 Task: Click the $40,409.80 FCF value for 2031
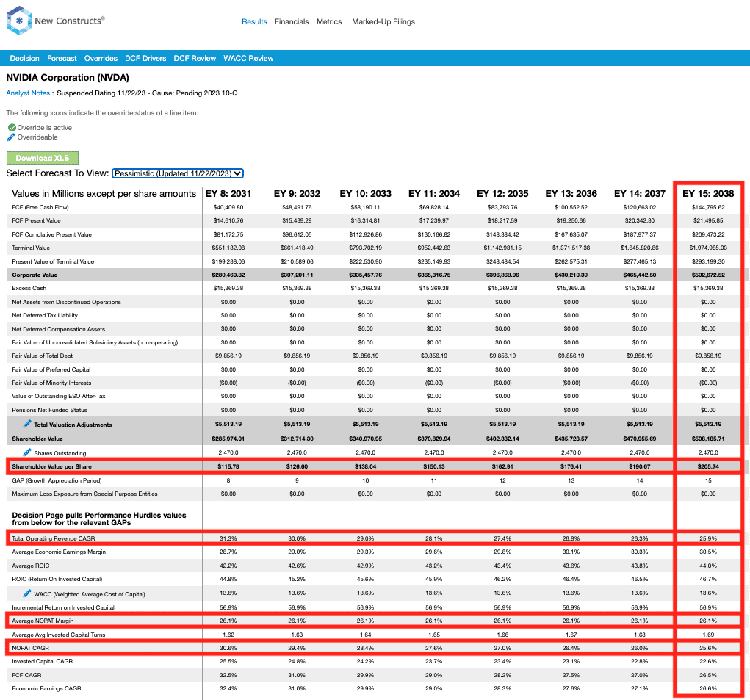(228, 208)
